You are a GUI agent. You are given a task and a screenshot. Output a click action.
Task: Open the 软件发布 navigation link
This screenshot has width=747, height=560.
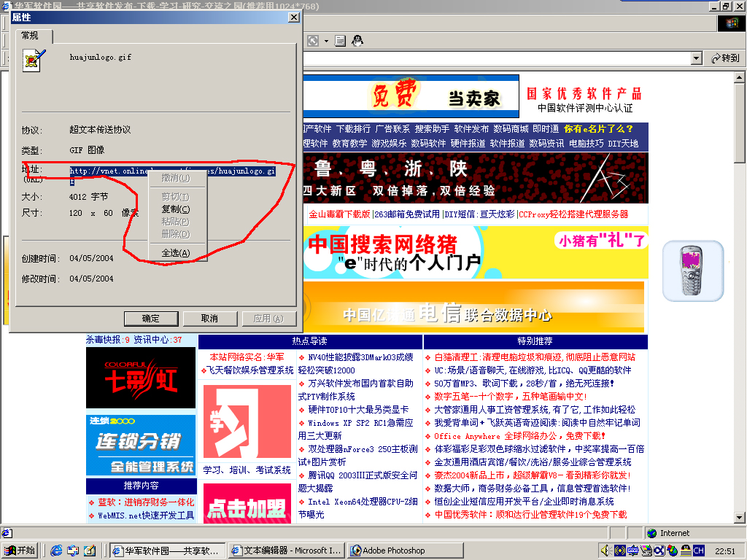pos(472,129)
